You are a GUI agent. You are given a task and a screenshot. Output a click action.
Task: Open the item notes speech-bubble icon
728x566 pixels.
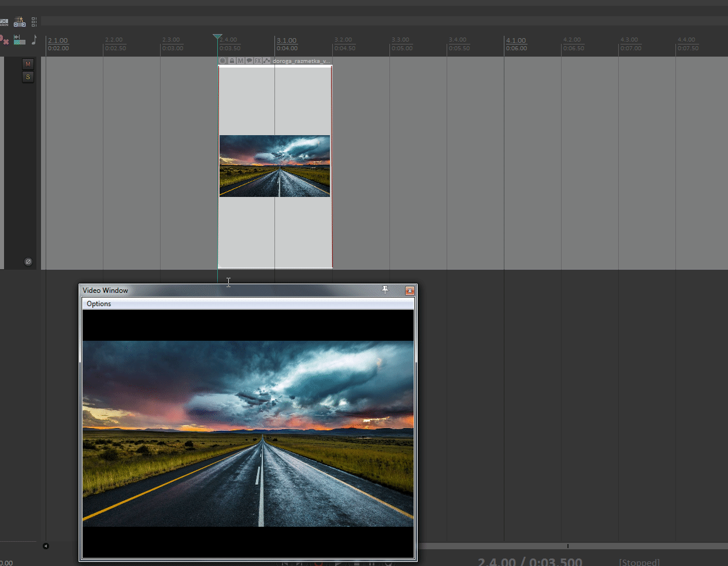point(249,61)
